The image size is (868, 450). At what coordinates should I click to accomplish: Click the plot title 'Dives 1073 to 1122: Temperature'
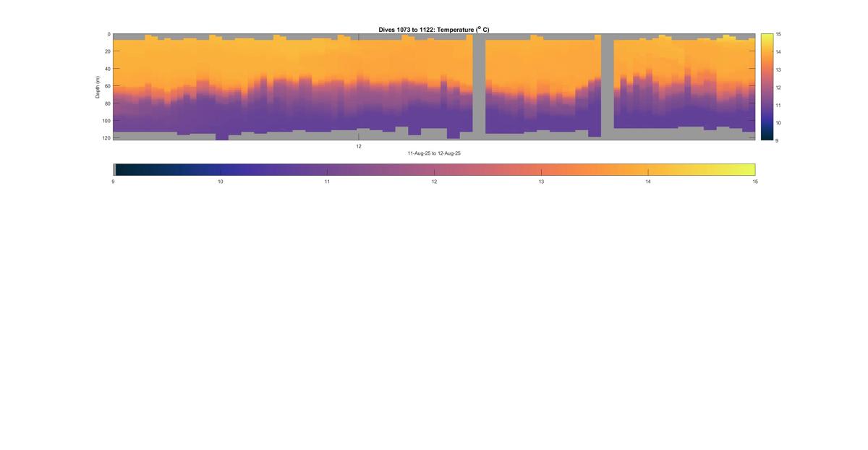point(434,30)
